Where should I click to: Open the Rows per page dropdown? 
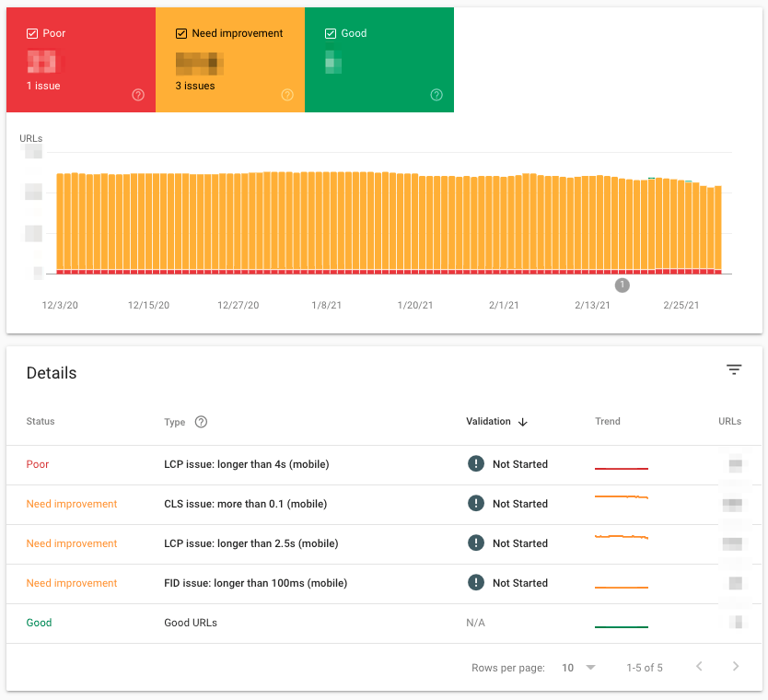(x=578, y=668)
